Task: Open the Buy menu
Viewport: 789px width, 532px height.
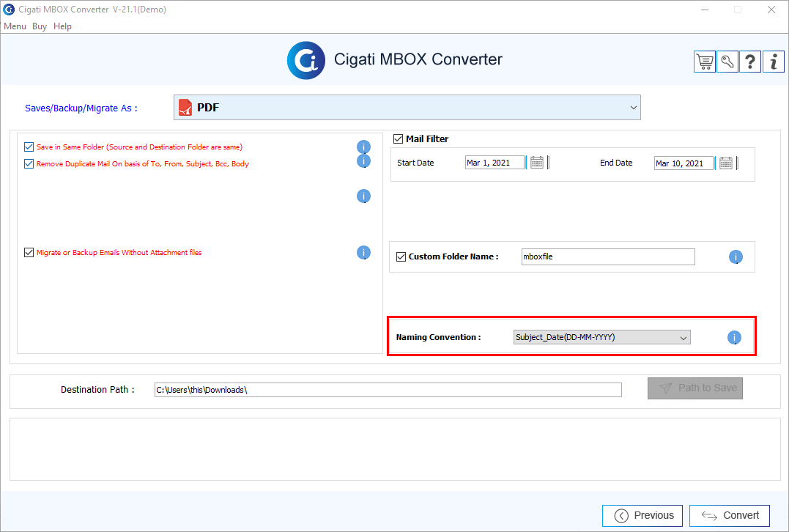Action: (40, 26)
